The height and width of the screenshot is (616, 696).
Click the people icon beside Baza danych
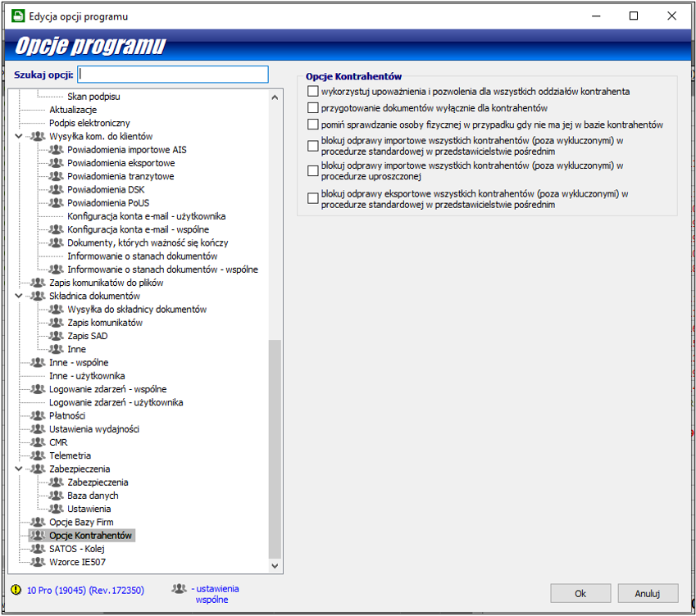pyautogui.click(x=56, y=496)
